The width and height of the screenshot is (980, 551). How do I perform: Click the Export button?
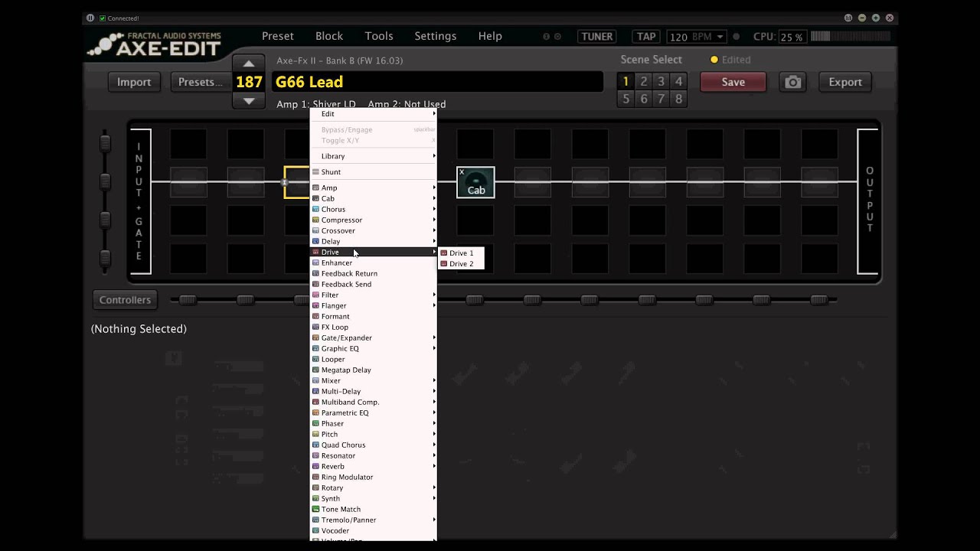click(x=845, y=82)
